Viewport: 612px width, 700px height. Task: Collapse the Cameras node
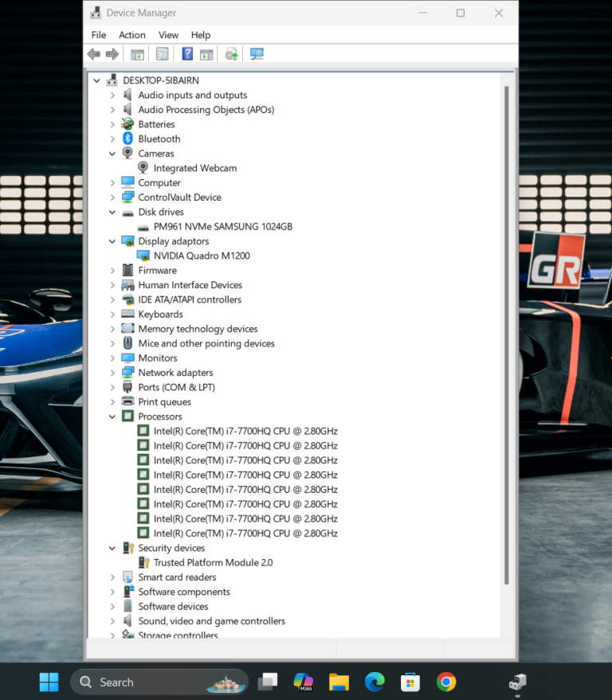click(112, 154)
